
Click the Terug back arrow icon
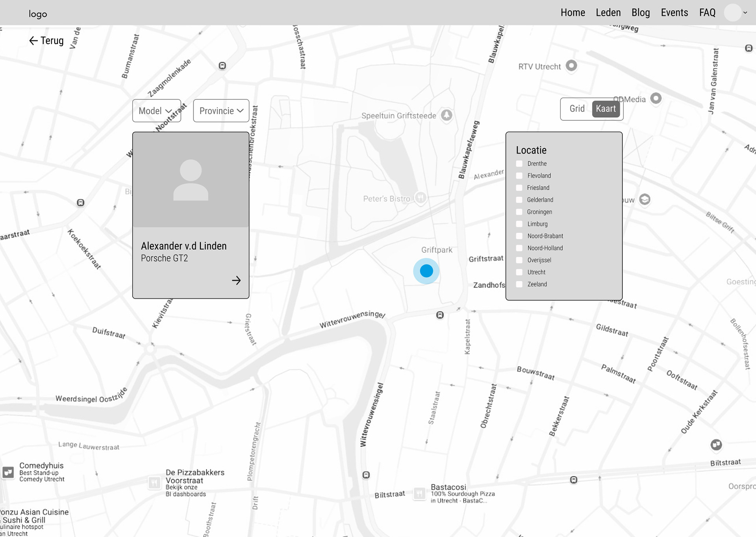click(x=33, y=41)
